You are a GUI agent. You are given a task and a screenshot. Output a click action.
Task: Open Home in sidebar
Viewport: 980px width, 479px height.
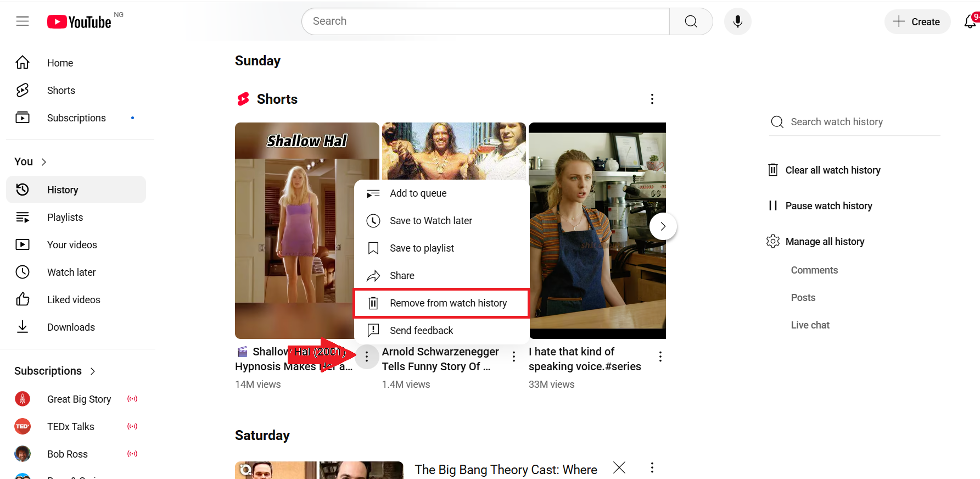76,63
